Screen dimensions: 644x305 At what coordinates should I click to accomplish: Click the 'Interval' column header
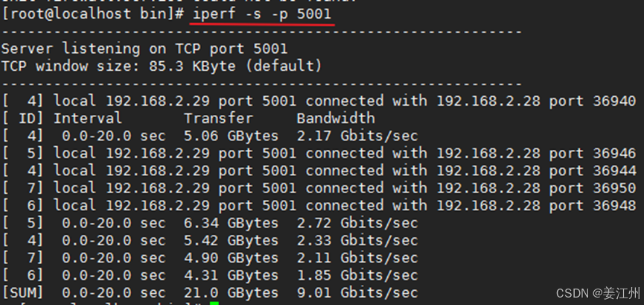click(88, 118)
